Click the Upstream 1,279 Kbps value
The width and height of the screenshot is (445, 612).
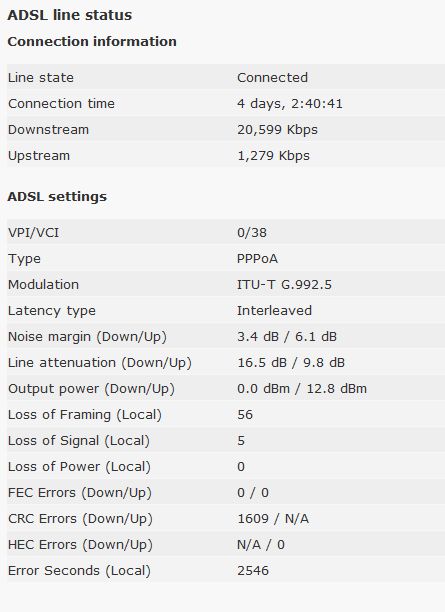(x=273, y=156)
